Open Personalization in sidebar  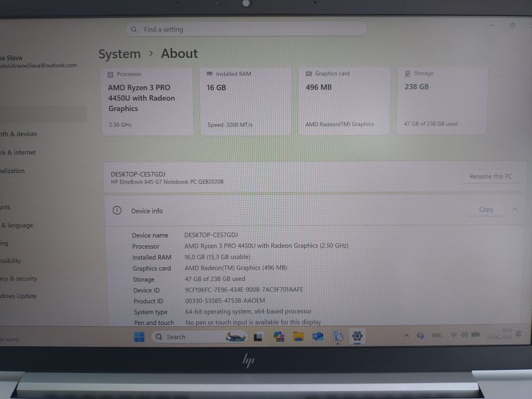pos(12,171)
